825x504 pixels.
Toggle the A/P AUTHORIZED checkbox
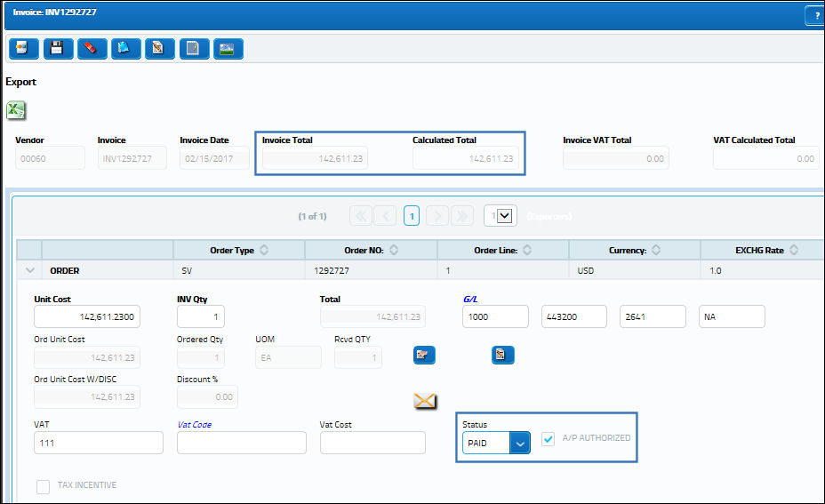[x=548, y=439]
